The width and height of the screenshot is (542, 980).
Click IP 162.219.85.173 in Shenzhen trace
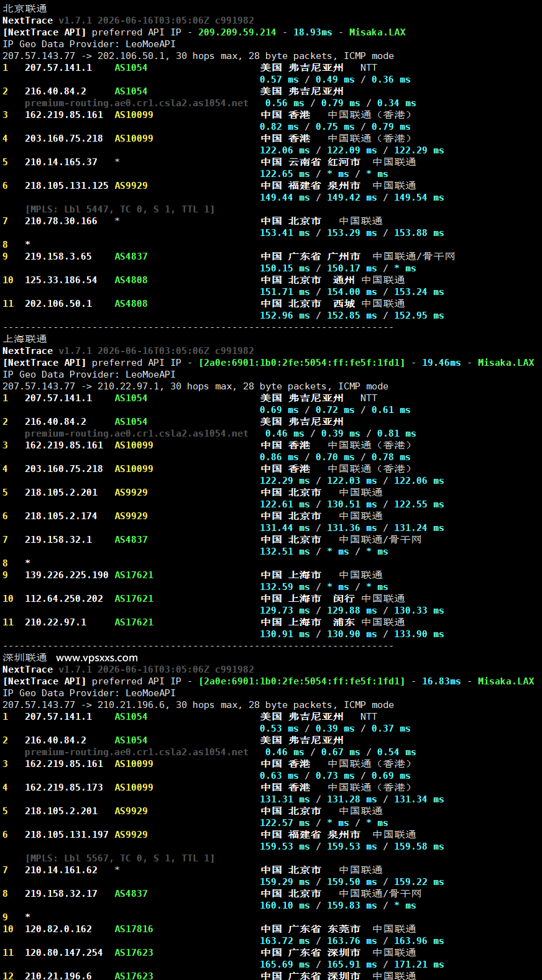(64, 787)
